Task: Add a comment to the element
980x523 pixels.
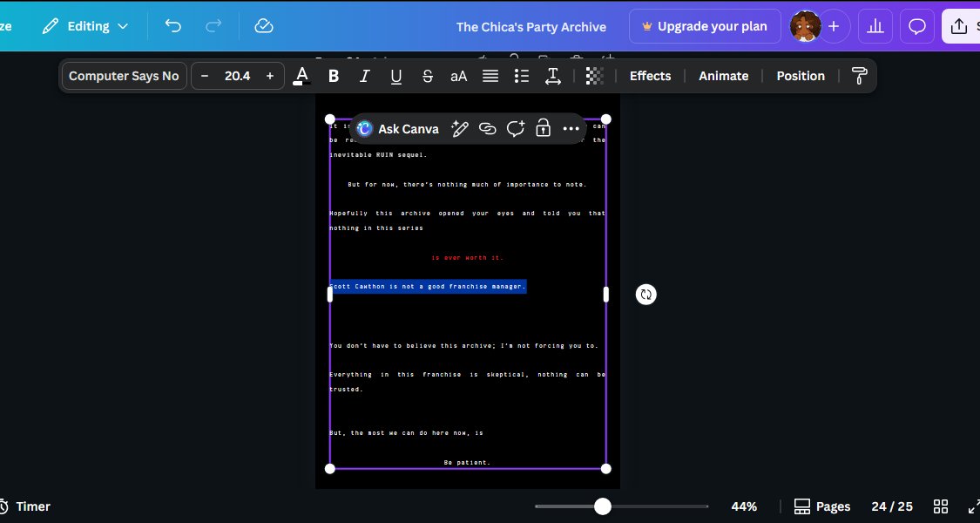Action: point(516,129)
